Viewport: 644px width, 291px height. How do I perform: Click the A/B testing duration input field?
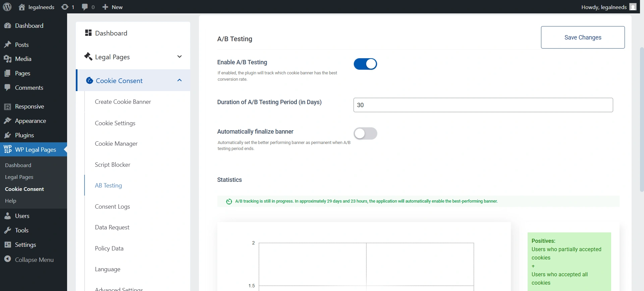point(483,105)
